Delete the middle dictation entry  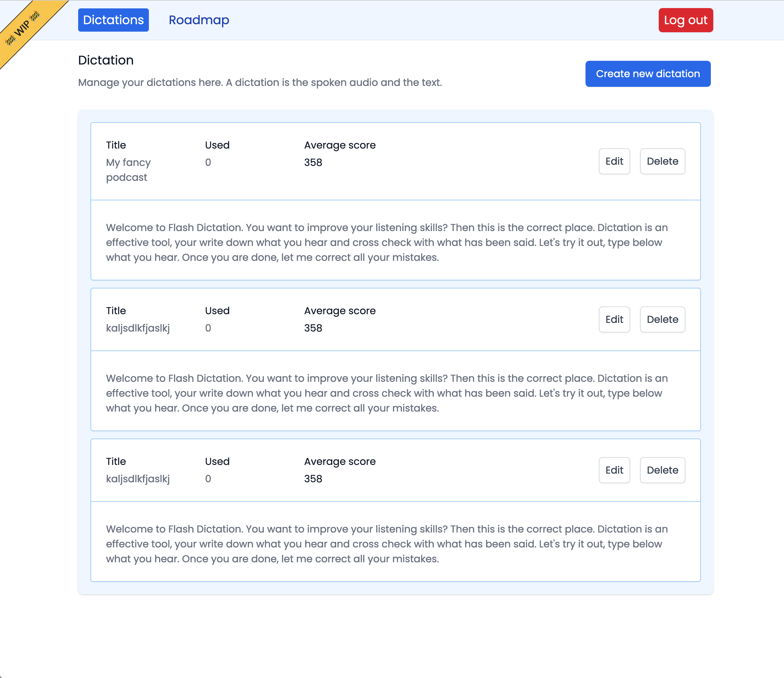tap(662, 319)
